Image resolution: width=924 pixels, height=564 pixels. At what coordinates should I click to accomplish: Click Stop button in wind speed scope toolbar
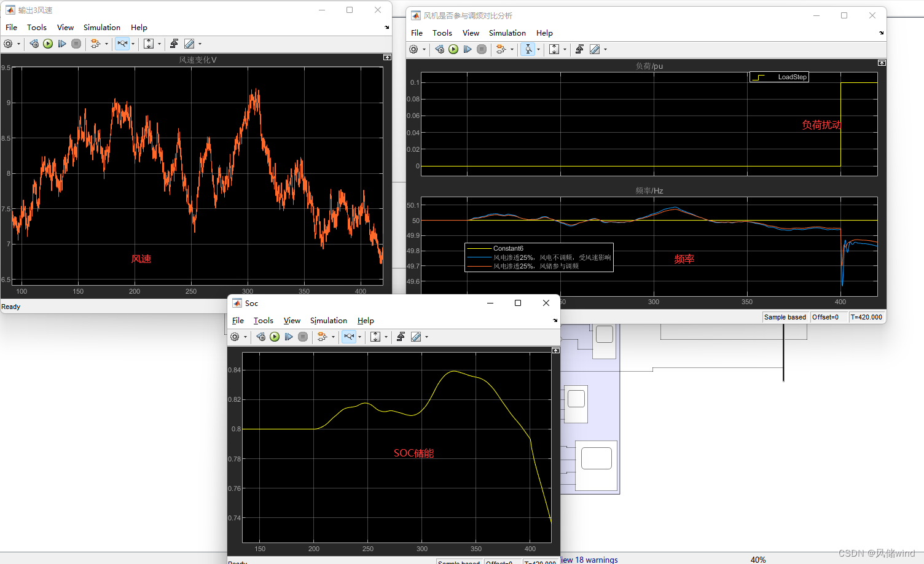click(x=76, y=44)
